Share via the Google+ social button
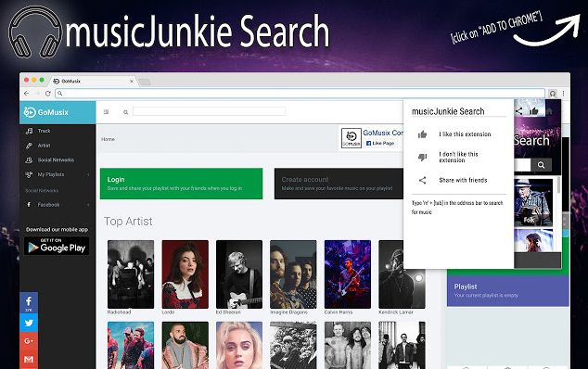 [29, 341]
